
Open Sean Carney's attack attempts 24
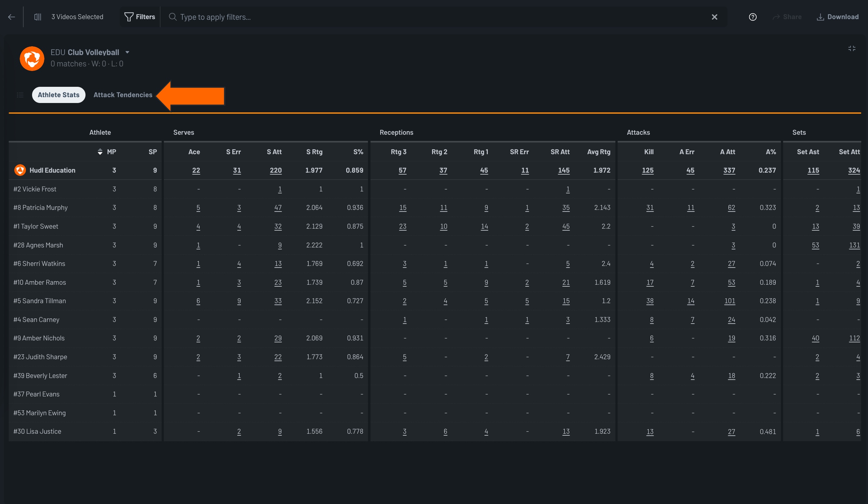[732, 320]
